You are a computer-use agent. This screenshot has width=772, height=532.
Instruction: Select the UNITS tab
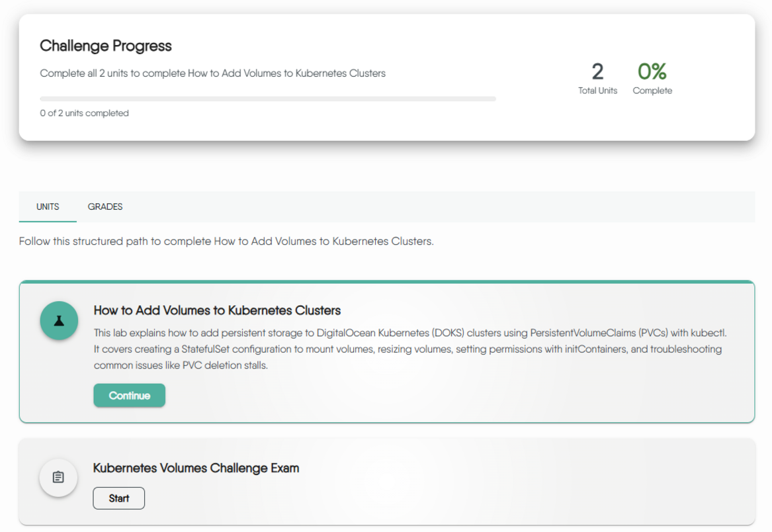[x=47, y=206]
